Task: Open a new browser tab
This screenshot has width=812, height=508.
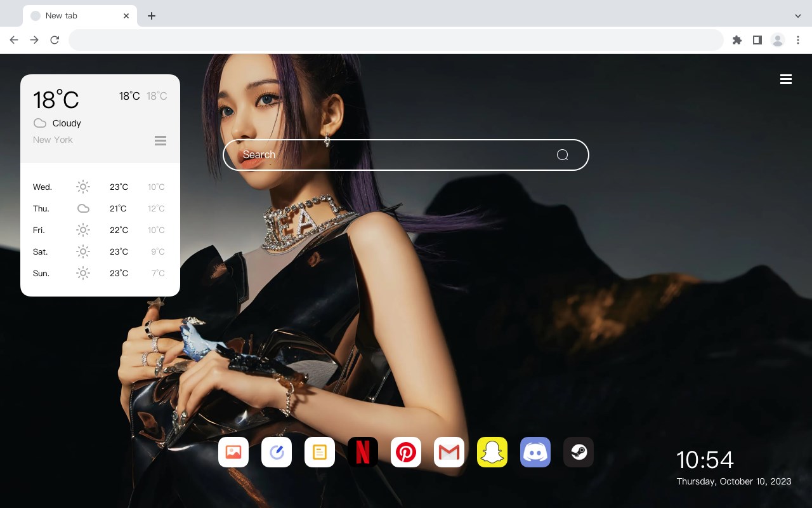Action: (151, 16)
